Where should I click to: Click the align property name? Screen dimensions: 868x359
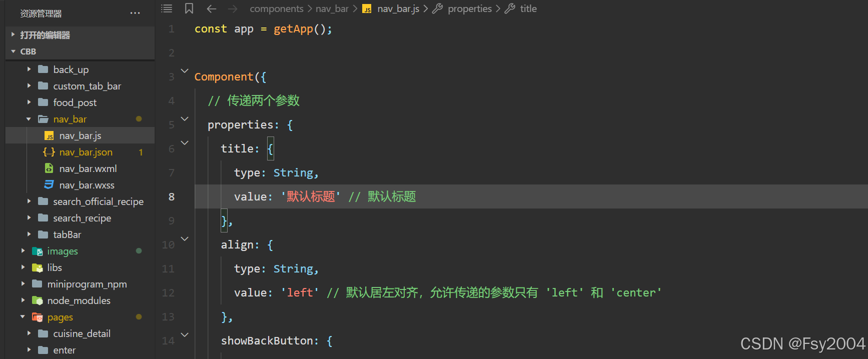pos(237,244)
